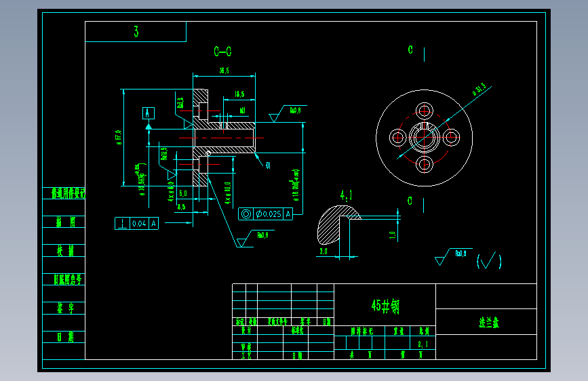Click the Ra0.8 label beside the 18.5 dimension
The image size is (588, 381).
click(x=295, y=111)
